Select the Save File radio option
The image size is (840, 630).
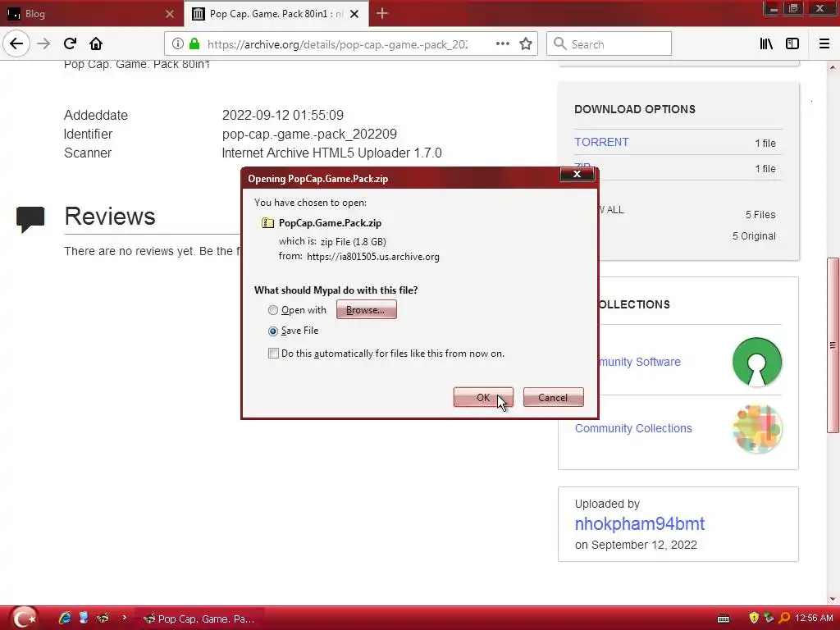point(273,331)
